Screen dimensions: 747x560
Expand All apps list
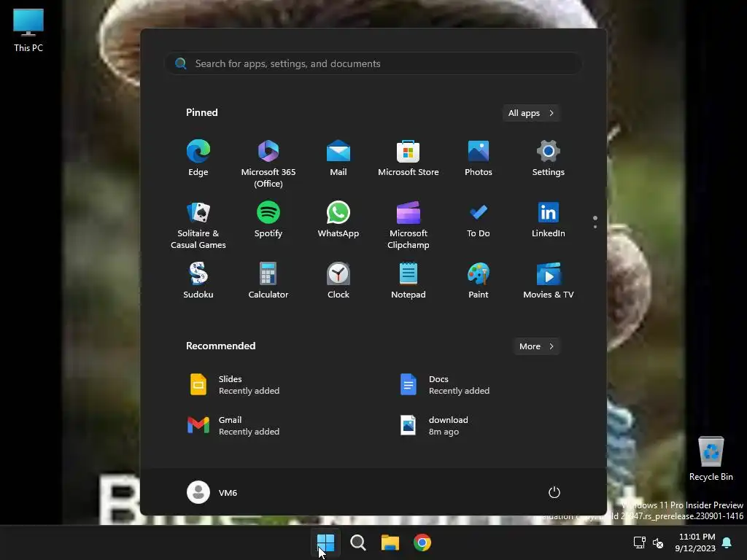(531, 113)
